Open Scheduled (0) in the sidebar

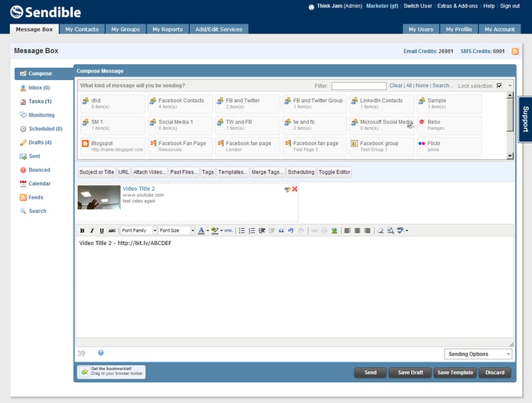click(x=46, y=129)
